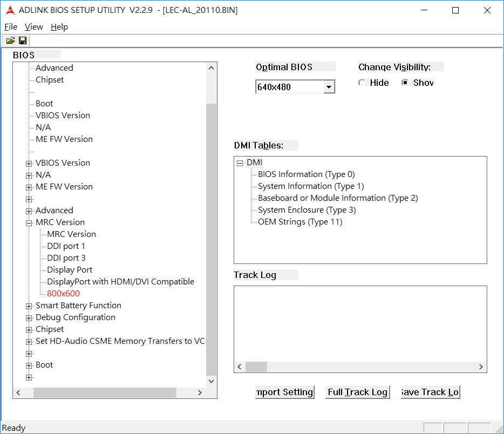Collapse the DMI root node
This screenshot has height=434, width=504.
pos(240,164)
